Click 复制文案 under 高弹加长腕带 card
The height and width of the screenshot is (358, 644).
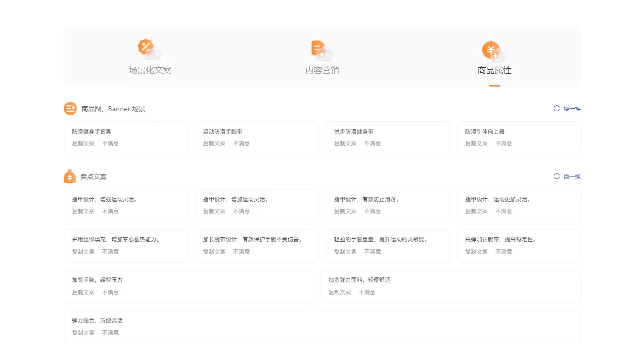pyautogui.click(x=476, y=252)
